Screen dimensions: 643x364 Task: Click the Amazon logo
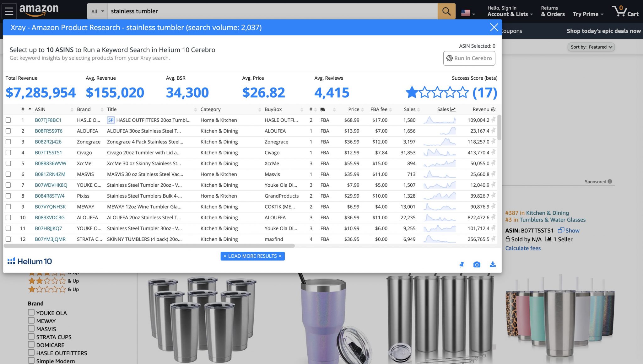[x=39, y=11]
